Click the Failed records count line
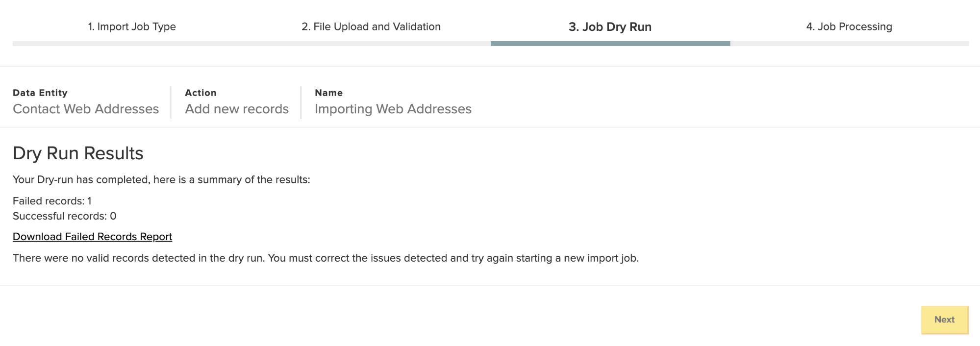Viewport: 980px width, 346px height. (x=52, y=201)
